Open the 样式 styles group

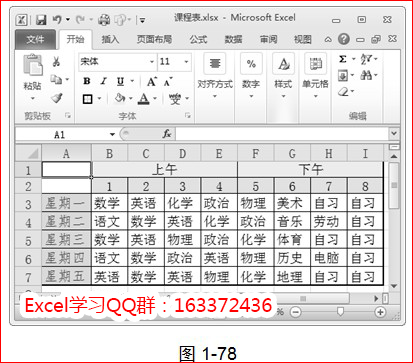click(283, 75)
